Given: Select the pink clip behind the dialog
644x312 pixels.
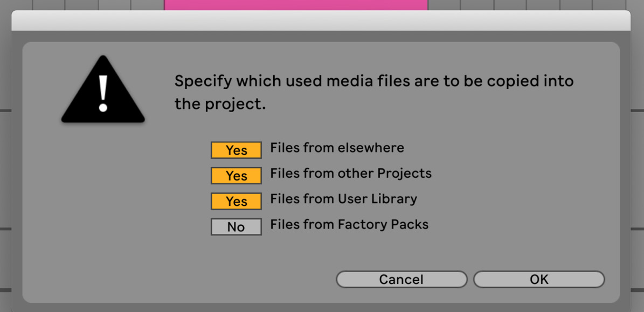Looking at the screenshot, I should pyautogui.click(x=296, y=5).
